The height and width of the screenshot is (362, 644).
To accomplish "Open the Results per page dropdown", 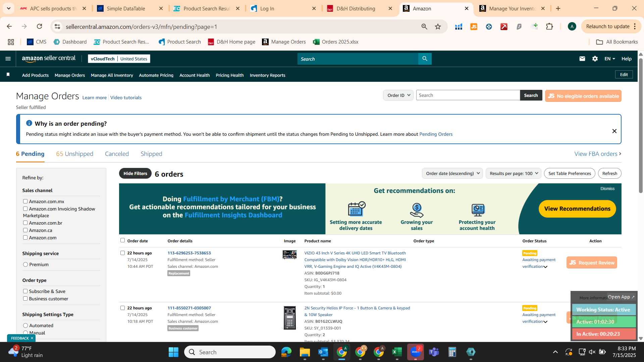I will point(513,173).
